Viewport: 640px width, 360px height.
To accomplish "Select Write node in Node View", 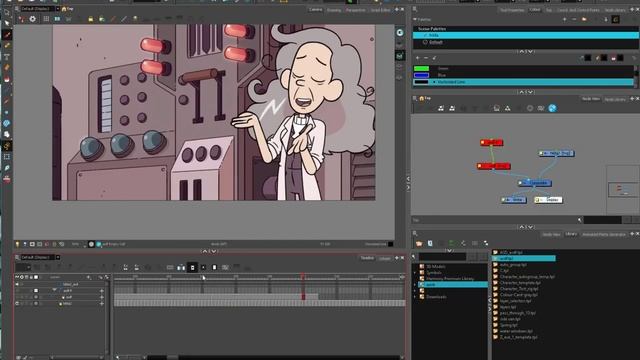I will click(x=513, y=200).
